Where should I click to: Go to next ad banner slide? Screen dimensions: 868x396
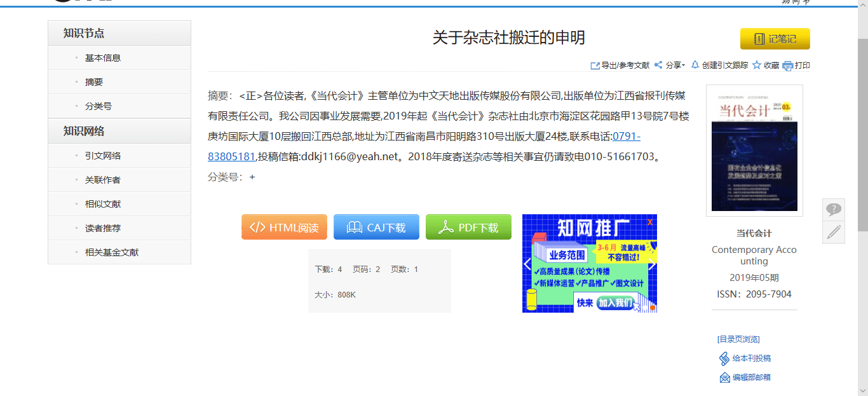pos(651,264)
